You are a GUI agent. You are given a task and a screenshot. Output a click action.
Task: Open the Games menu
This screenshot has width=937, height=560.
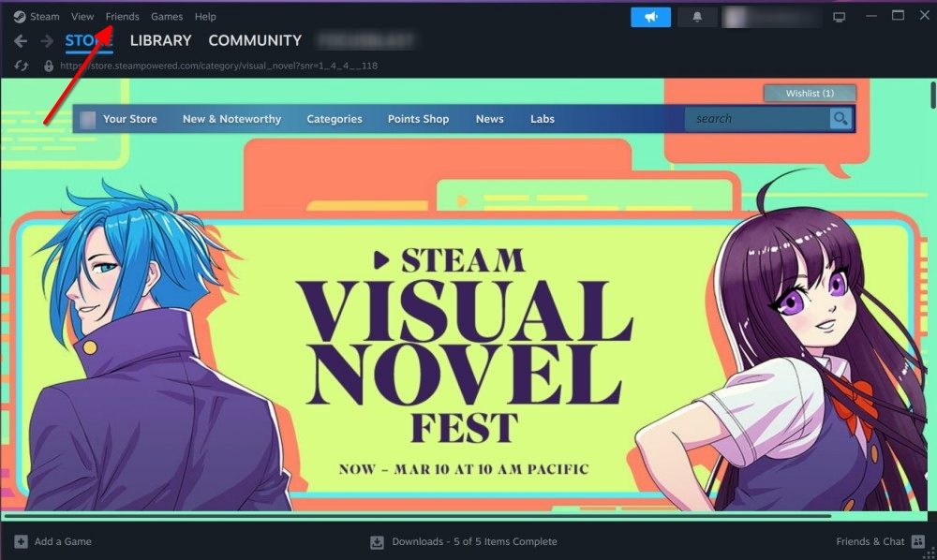167,16
